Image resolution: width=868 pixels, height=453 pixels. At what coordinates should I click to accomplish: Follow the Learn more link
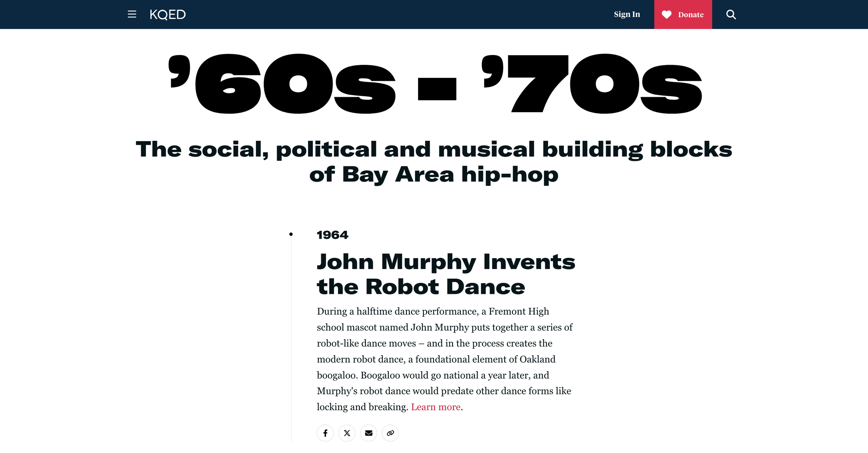(435, 407)
